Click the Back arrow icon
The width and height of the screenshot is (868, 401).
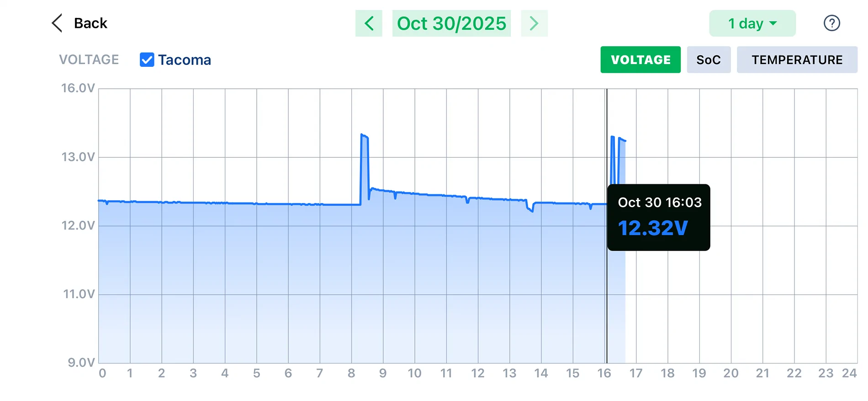coord(57,23)
